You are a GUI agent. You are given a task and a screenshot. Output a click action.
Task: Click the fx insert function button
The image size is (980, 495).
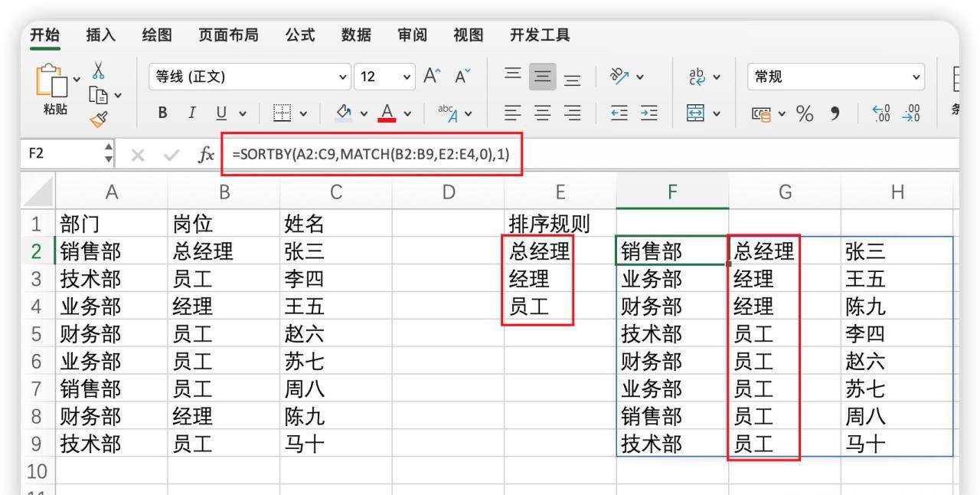206,156
